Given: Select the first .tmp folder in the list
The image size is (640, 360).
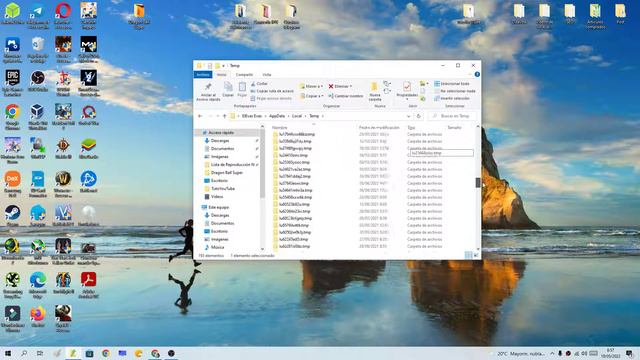Looking at the screenshot, I should click(297, 134).
